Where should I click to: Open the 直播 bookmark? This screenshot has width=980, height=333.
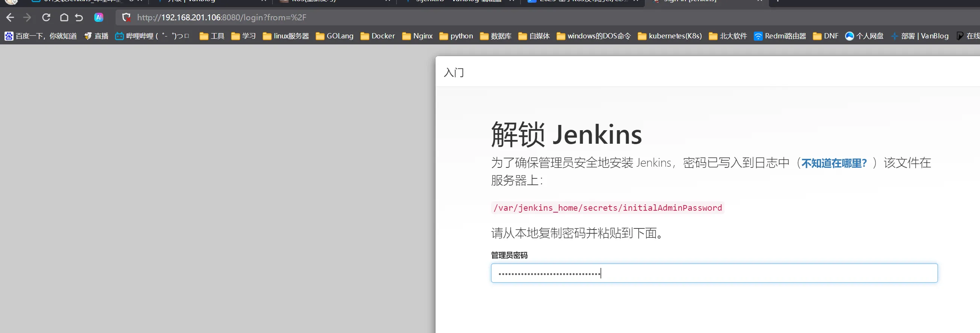(x=96, y=36)
